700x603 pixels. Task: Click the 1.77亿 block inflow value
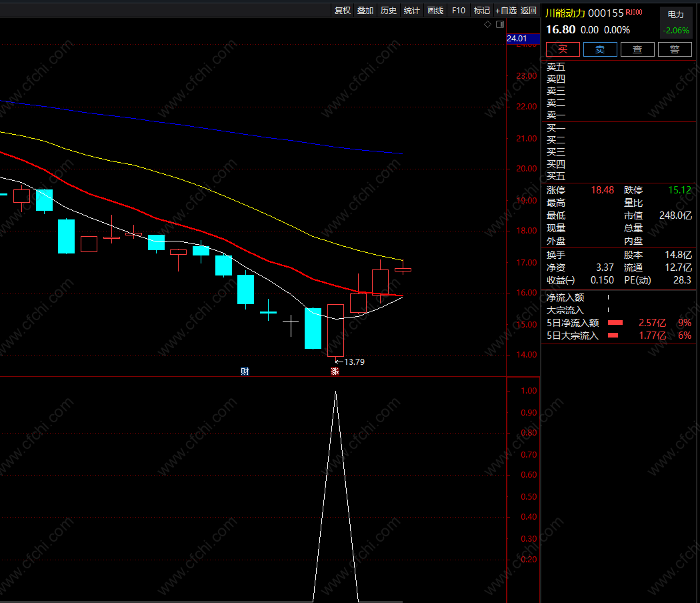click(652, 336)
